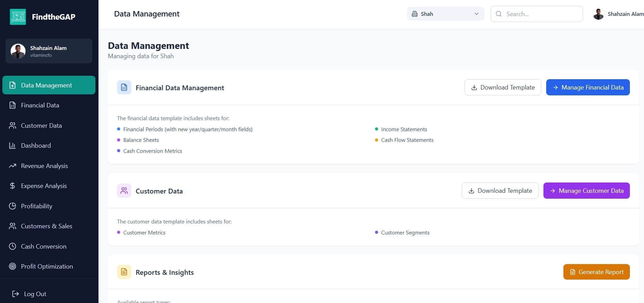Click the search magnifier icon
This screenshot has width=644, height=303.
(x=499, y=14)
